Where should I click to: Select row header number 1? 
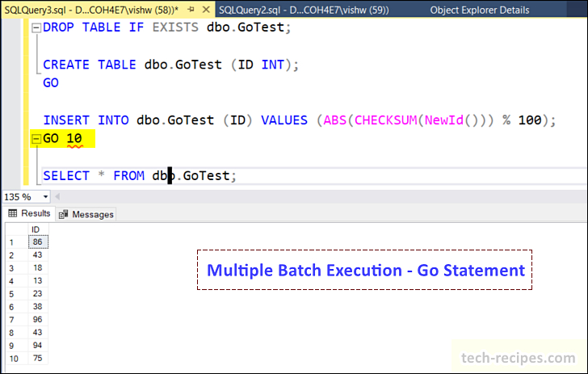[x=17, y=242]
